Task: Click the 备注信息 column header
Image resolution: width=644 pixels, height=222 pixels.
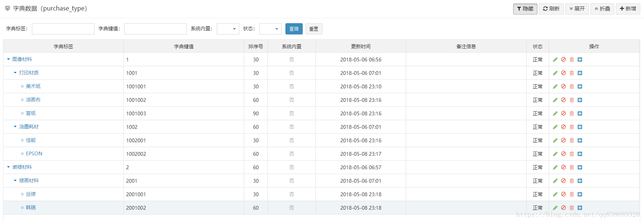Action: pyautogui.click(x=466, y=46)
